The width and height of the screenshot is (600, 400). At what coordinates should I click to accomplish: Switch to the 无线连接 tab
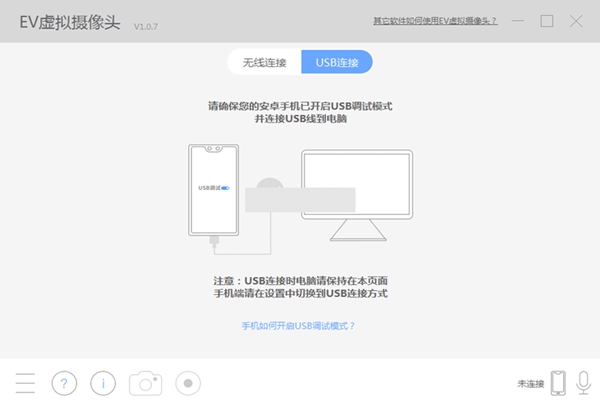264,62
